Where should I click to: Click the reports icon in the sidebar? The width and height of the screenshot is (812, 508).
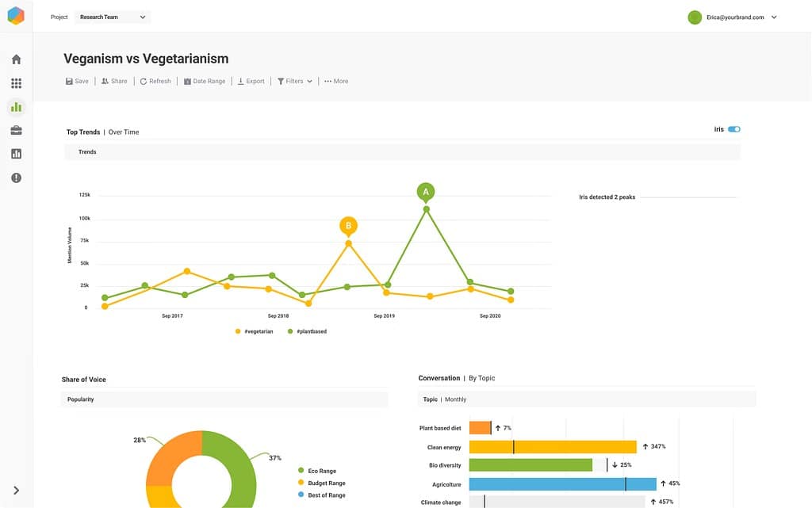click(x=16, y=153)
